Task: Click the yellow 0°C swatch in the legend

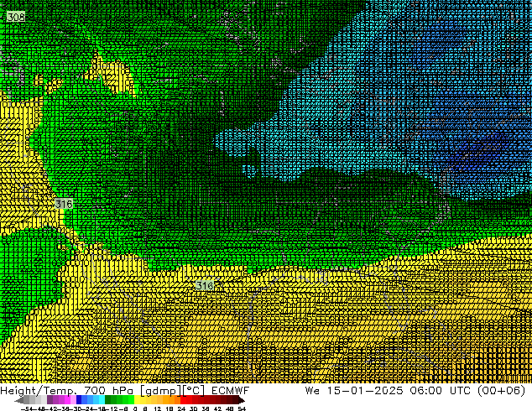Action: tap(137, 399)
